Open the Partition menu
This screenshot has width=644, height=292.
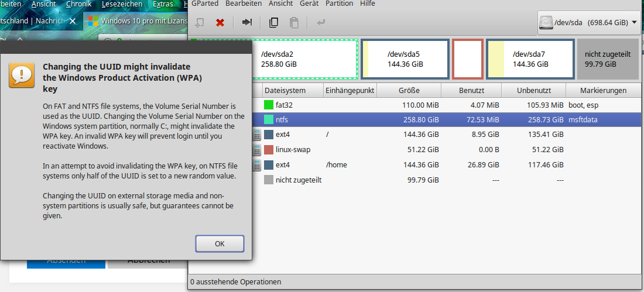[x=339, y=4]
